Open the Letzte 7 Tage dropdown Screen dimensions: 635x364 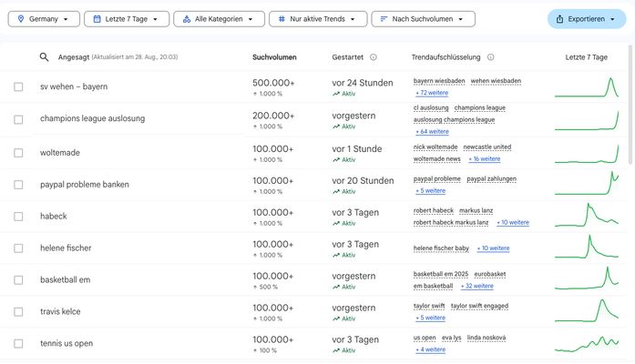127,19
